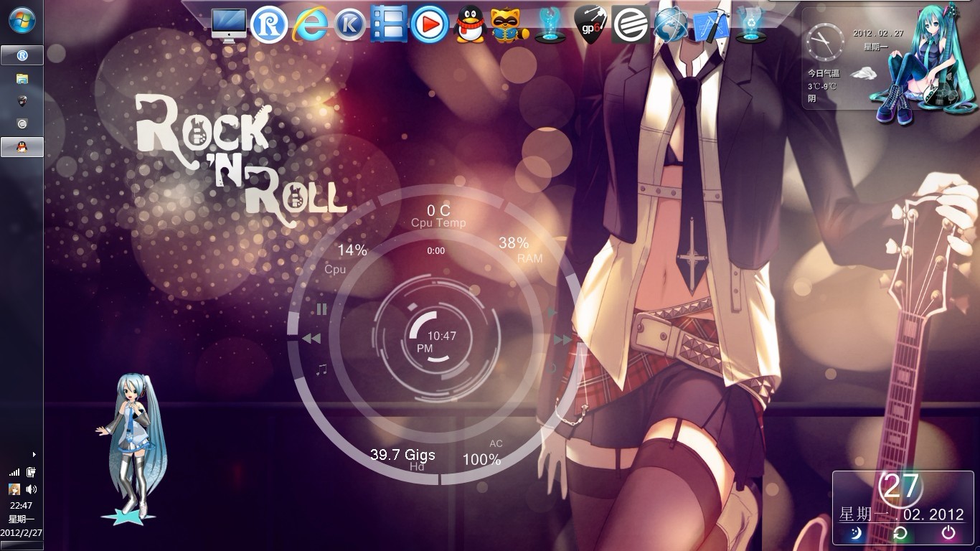Launch the blueprint hammer tool icon
This screenshot has height=551, width=980.
[x=711, y=26]
